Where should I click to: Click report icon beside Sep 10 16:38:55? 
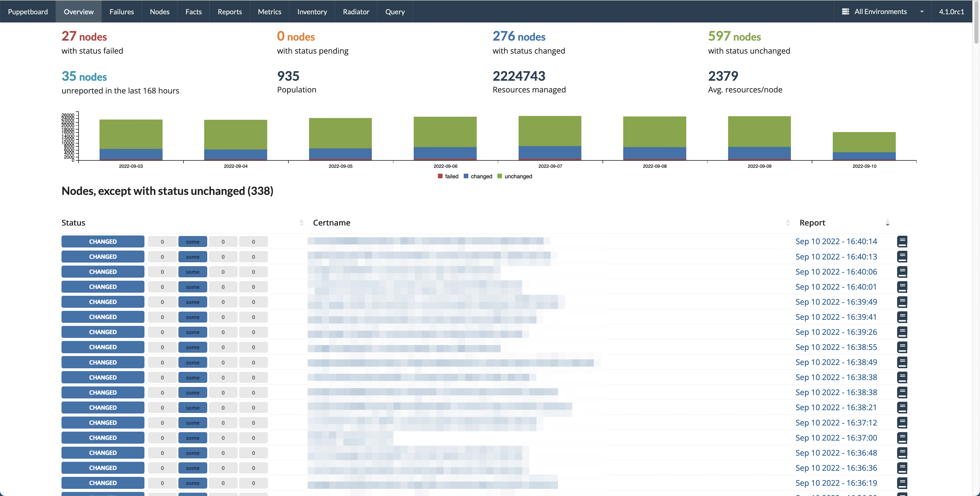(x=902, y=347)
